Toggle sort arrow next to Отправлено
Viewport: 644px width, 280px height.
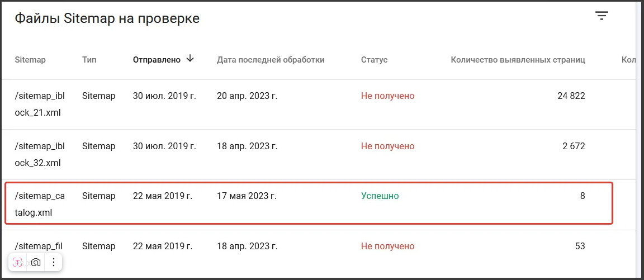tap(190, 59)
